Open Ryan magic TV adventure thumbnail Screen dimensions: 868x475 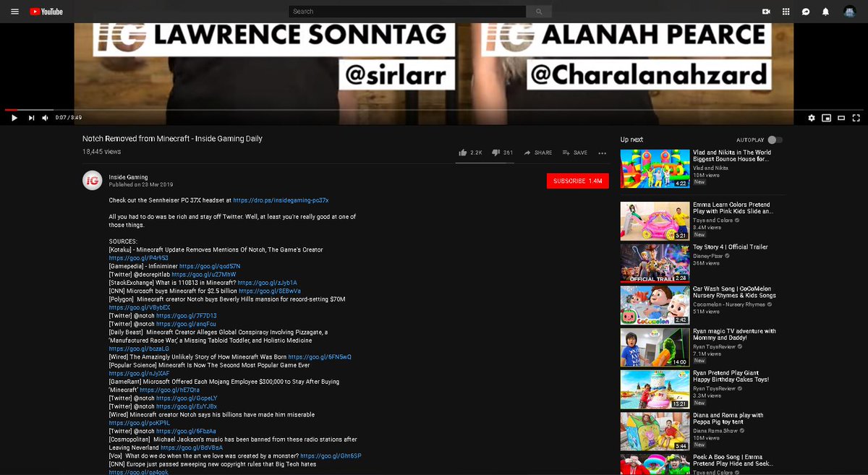pyautogui.click(x=655, y=347)
